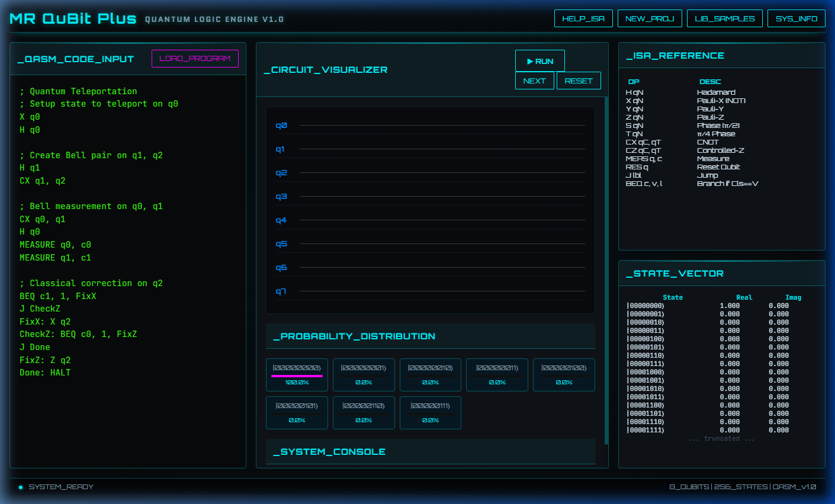Click the LOAD_PROGRAM button

195,59
